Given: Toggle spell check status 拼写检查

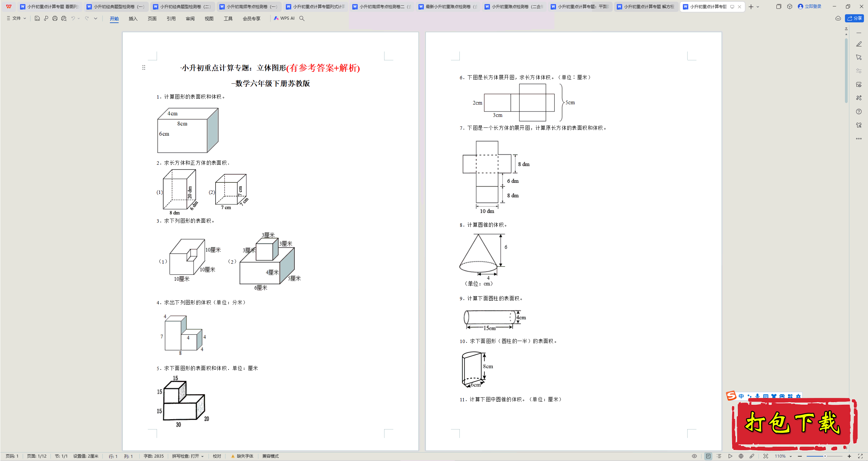Looking at the screenshot, I should (x=188, y=456).
